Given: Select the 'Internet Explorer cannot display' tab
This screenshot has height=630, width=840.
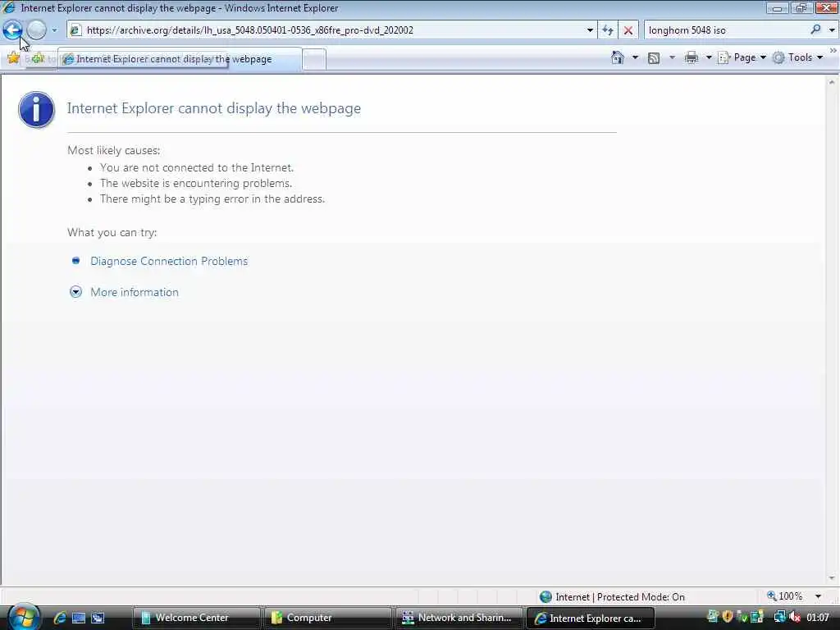Looking at the screenshot, I should (180, 59).
